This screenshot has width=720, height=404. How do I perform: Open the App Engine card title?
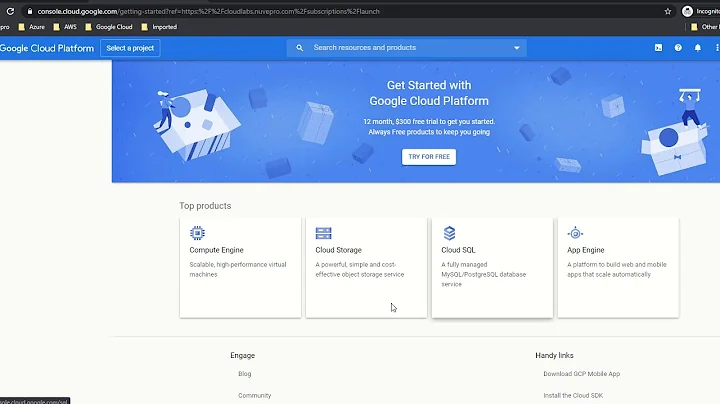(x=585, y=250)
